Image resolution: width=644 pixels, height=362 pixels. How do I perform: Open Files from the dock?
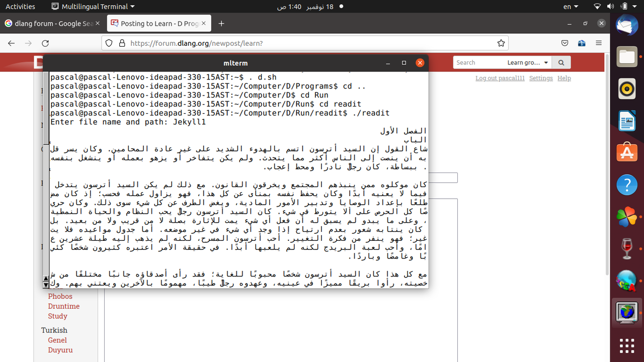pyautogui.click(x=627, y=57)
